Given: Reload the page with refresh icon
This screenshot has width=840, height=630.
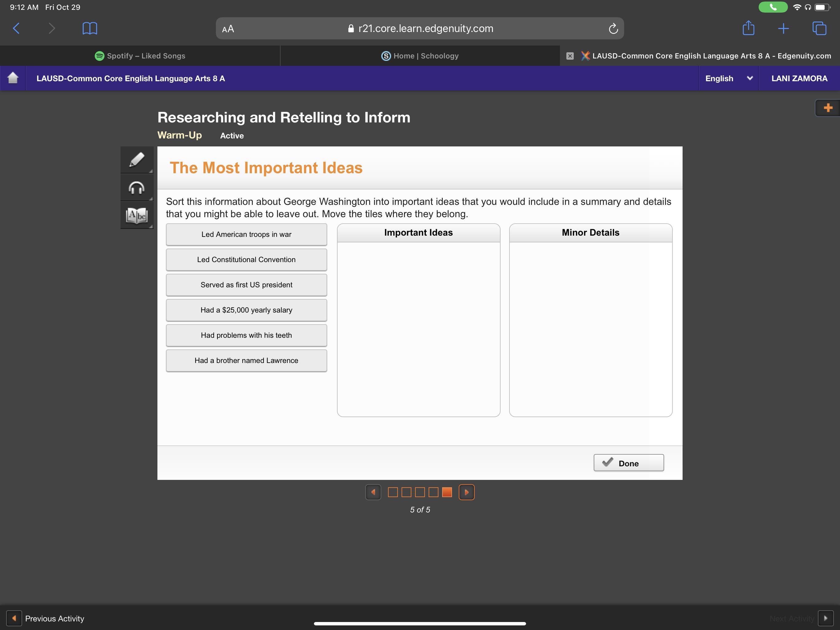Looking at the screenshot, I should 613,29.
